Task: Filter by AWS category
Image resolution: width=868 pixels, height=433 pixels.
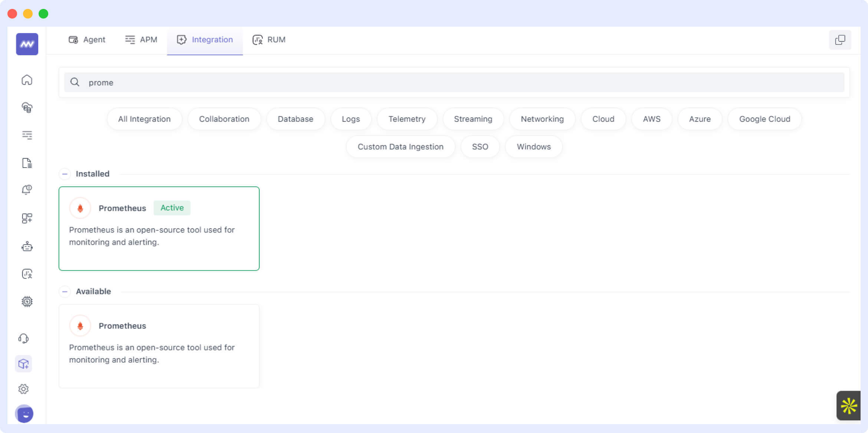Action: [652, 119]
